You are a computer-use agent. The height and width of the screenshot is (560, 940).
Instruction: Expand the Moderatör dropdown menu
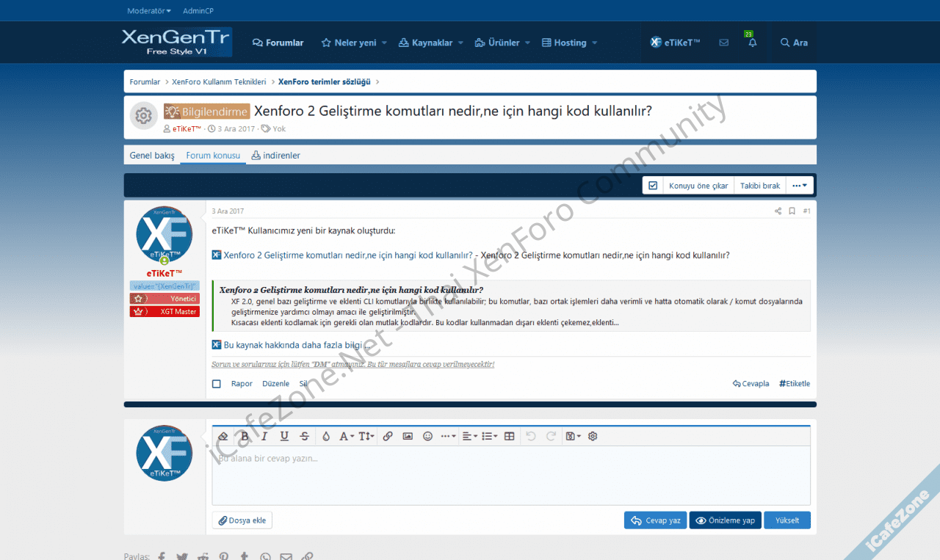(148, 11)
